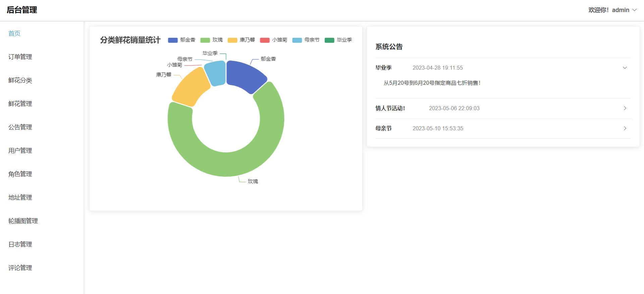Open 角色管理 page
Viewport: 644px width, 294px height.
[x=20, y=174]
